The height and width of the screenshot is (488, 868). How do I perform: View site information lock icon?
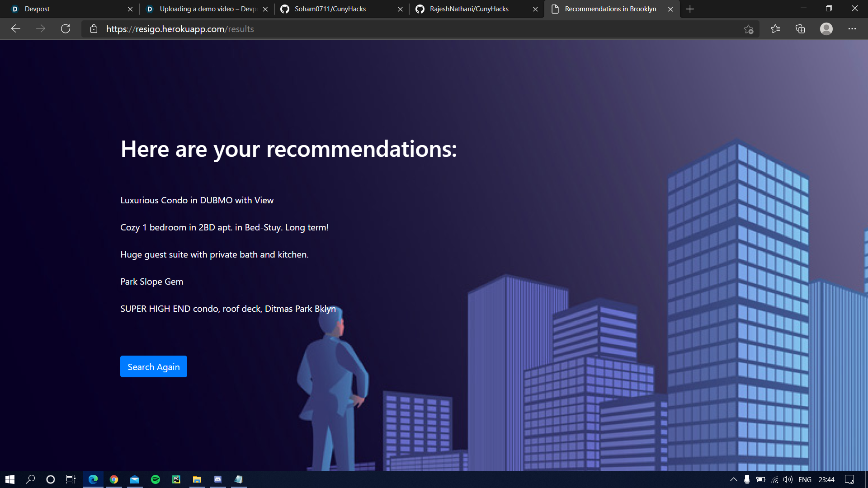[x=94, y=29]
